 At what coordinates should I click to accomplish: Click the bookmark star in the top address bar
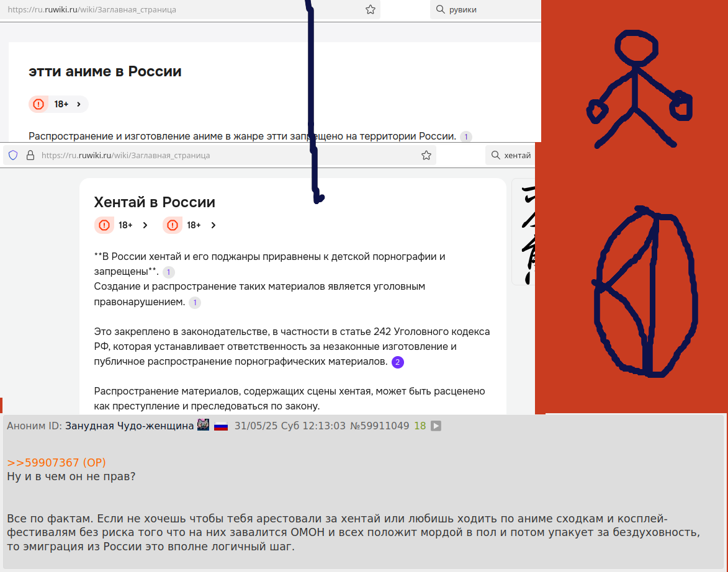click(x=370, y=10)
